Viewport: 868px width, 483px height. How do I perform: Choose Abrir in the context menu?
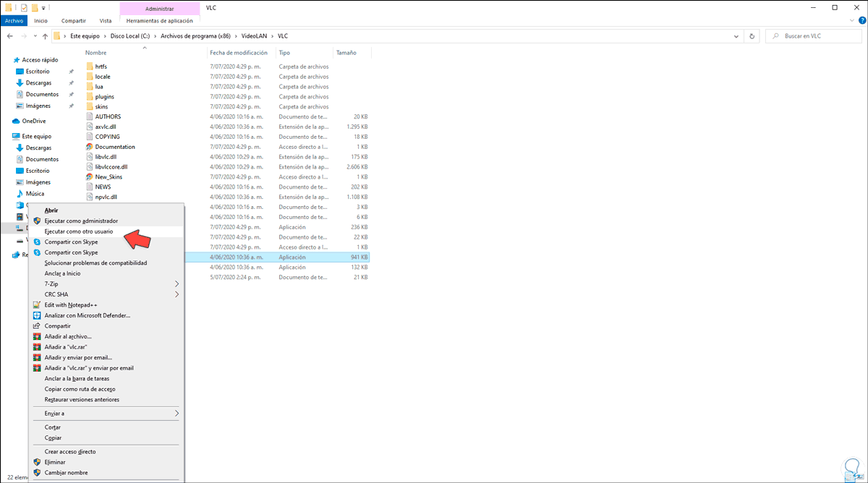point(51,210)
